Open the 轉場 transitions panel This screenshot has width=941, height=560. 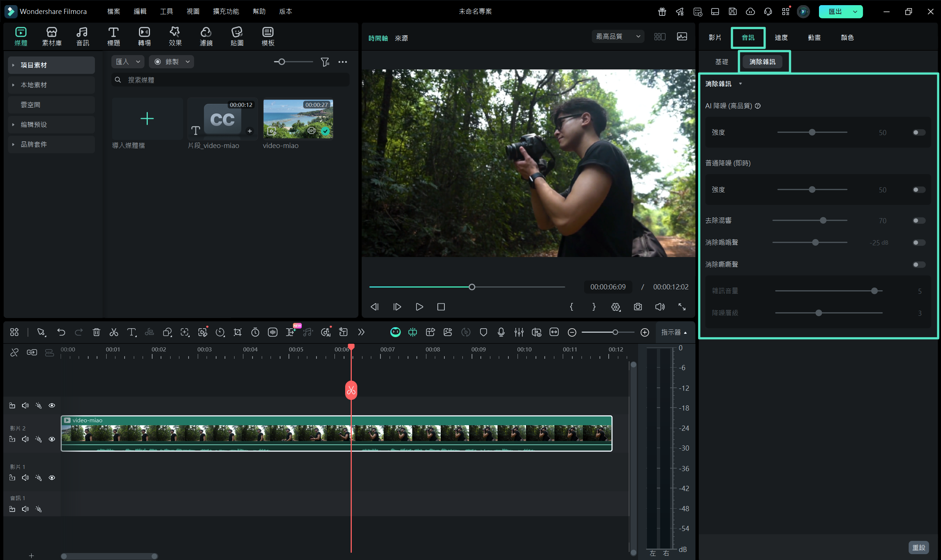pyautogui.click(x=144, y=37)
